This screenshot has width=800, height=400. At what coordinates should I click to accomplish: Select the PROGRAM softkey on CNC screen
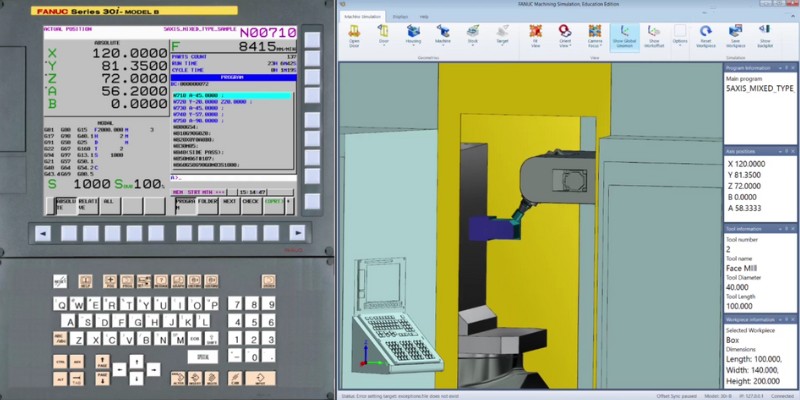click(186, 206)
